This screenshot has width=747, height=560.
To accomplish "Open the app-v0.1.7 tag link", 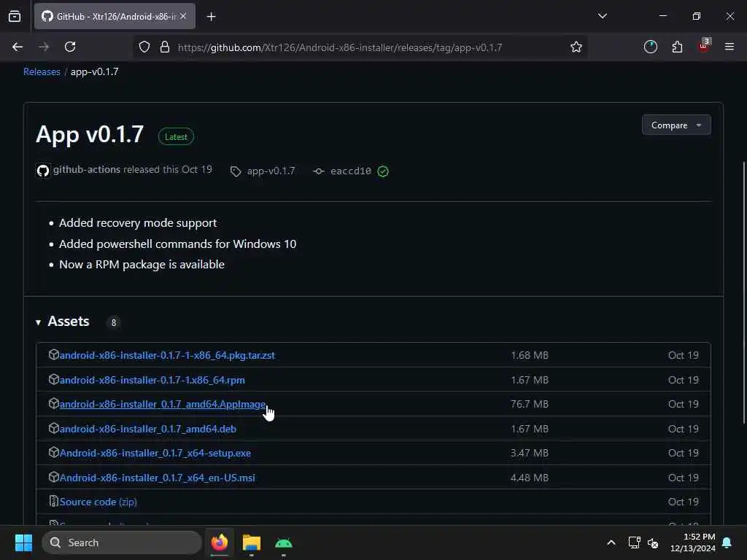I will pyautogui.click(x=271, y=171).
